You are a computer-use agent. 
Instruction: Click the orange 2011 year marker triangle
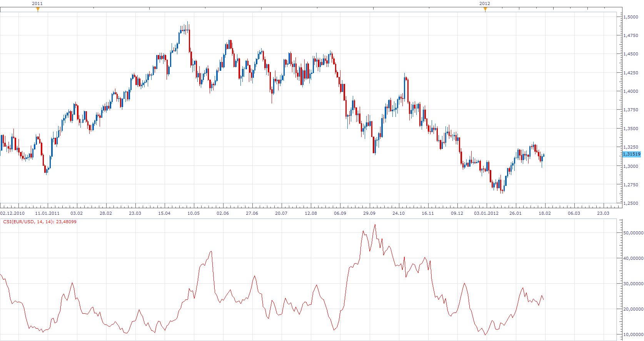(x=38, y=9)
